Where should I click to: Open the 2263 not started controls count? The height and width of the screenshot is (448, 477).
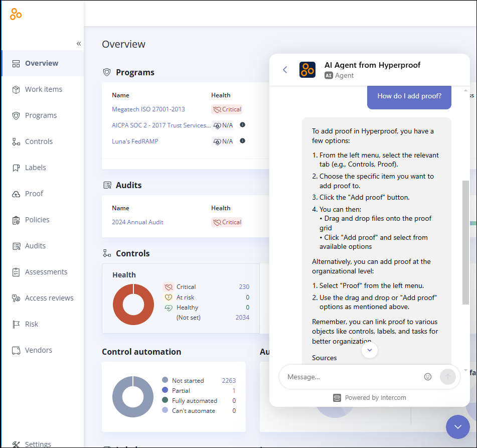229,380
